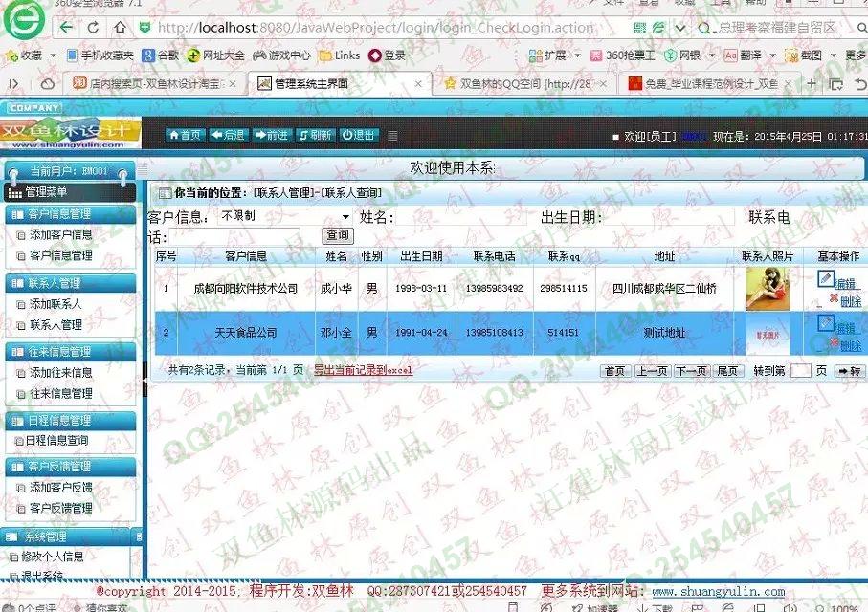Click 下一页 pagination button

click(x=691, y=371)
